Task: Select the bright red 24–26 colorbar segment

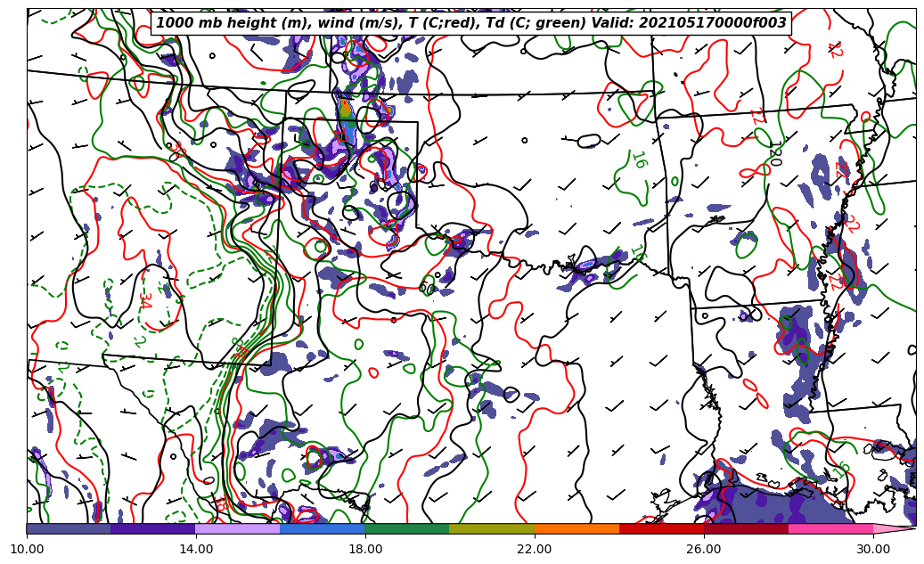Action: [x=661, y=528]
